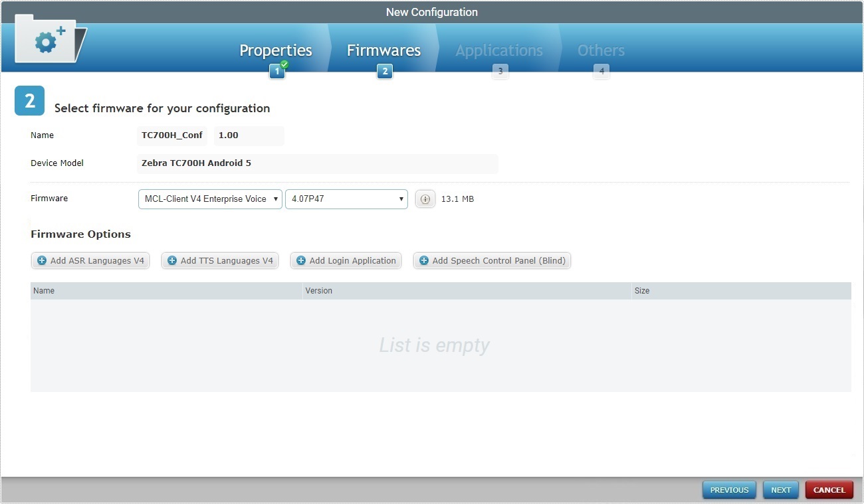Select the Firmwares wizard tab
Screen dimensions: 864x504
383,50
